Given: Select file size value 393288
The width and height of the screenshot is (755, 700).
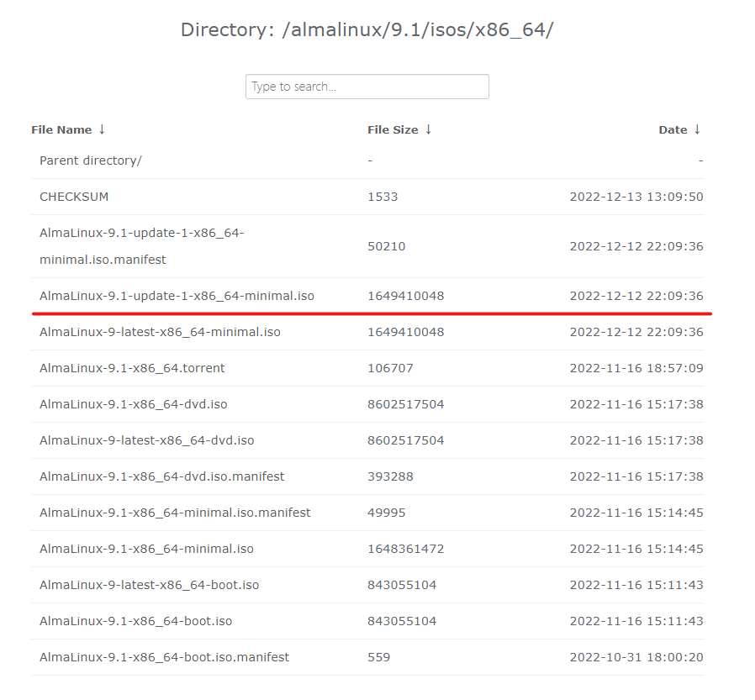Looking at the screenshot, I should coord(390,476).
